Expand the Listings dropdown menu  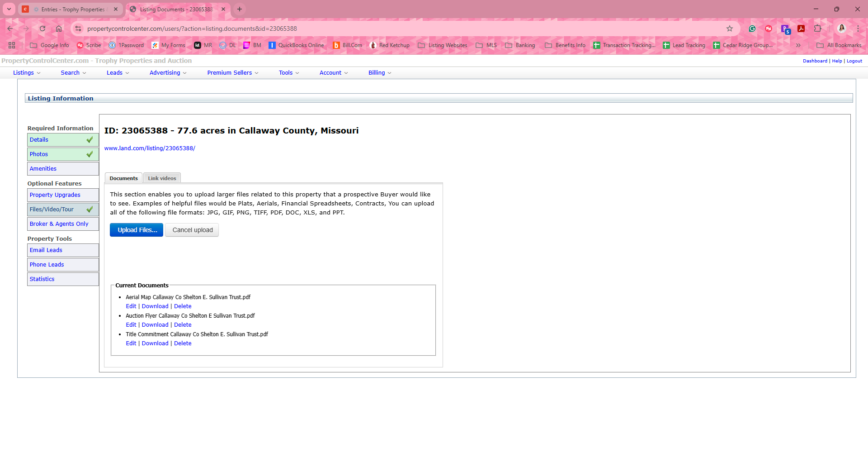[x=27, y=73]
